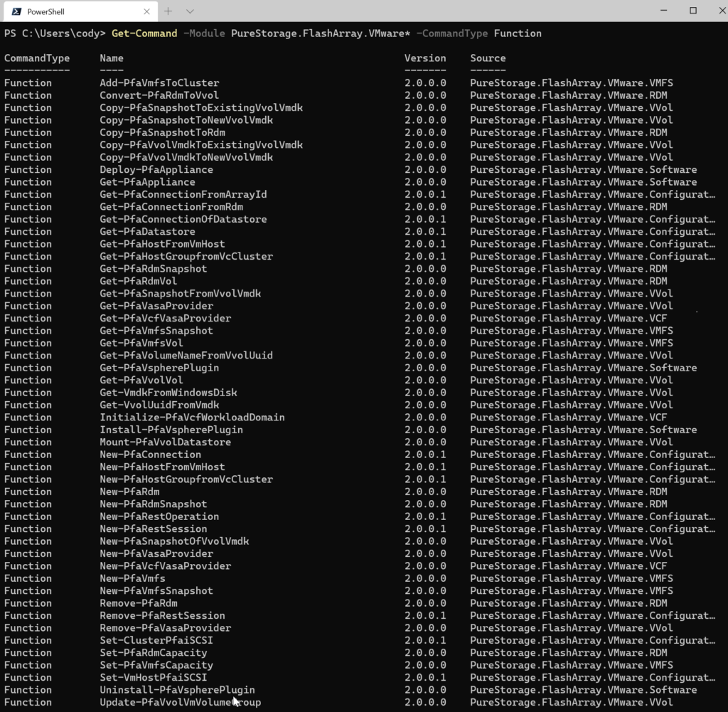Screen dimensions: 728x712
Task: Click the Get-PfaVspherePlugin function name
Action: point(159,368)
